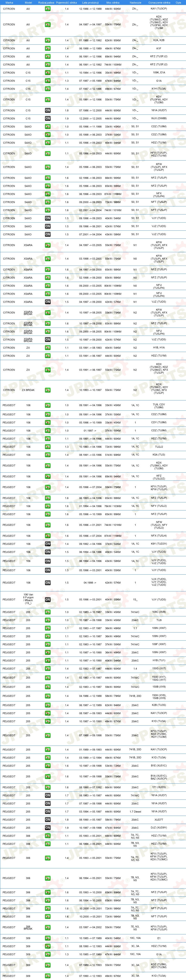
Task: Click the 'G1A' engine code in Citroen C15 row
Action: coord(159,81)
